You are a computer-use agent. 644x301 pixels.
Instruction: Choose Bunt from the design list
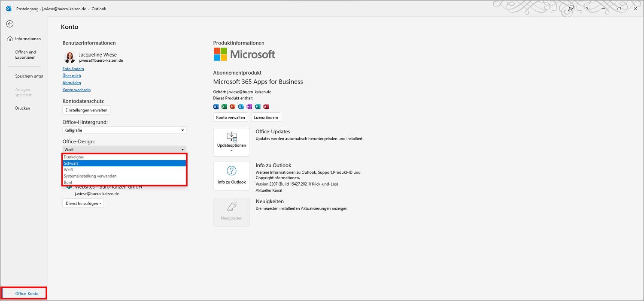(125, 182)
